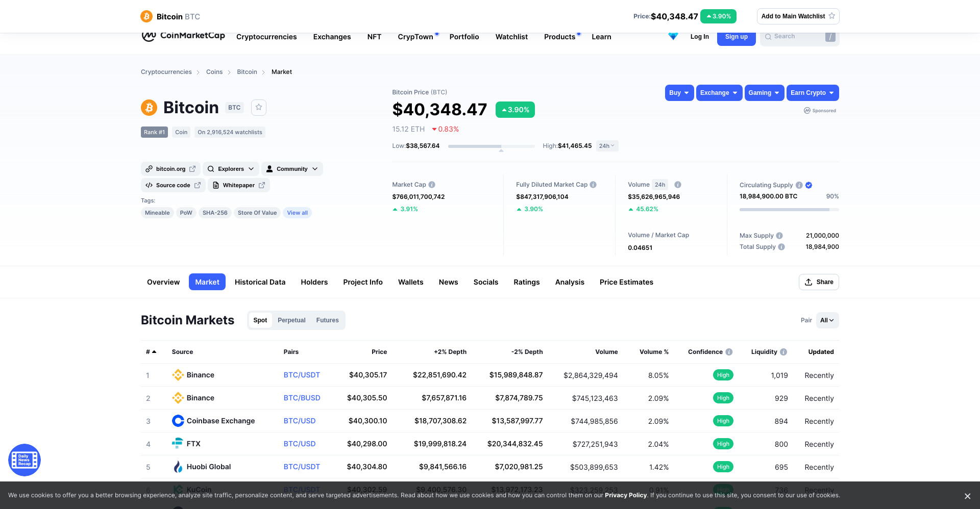Screen dimensions: 980x509
Task: Click the Liquidity column info icon
Action: point(783,352)
